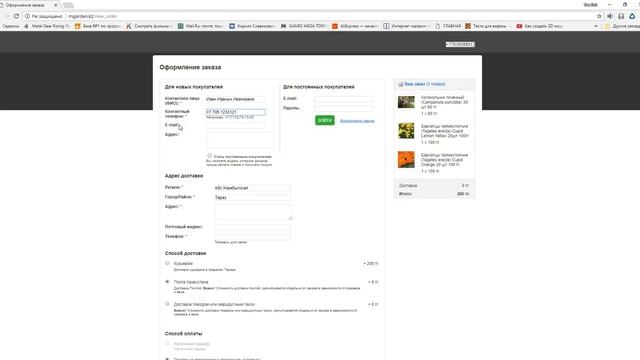The height and width of the screenshot is (360, 640).
Task: Select delivery by train or minibus radio
Action: [x=167, y=304]
